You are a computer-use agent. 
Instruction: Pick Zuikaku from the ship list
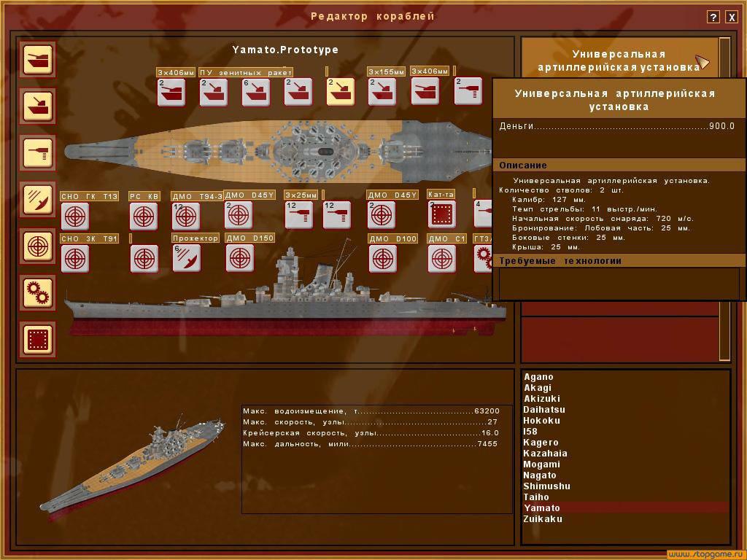click(542, 519)
